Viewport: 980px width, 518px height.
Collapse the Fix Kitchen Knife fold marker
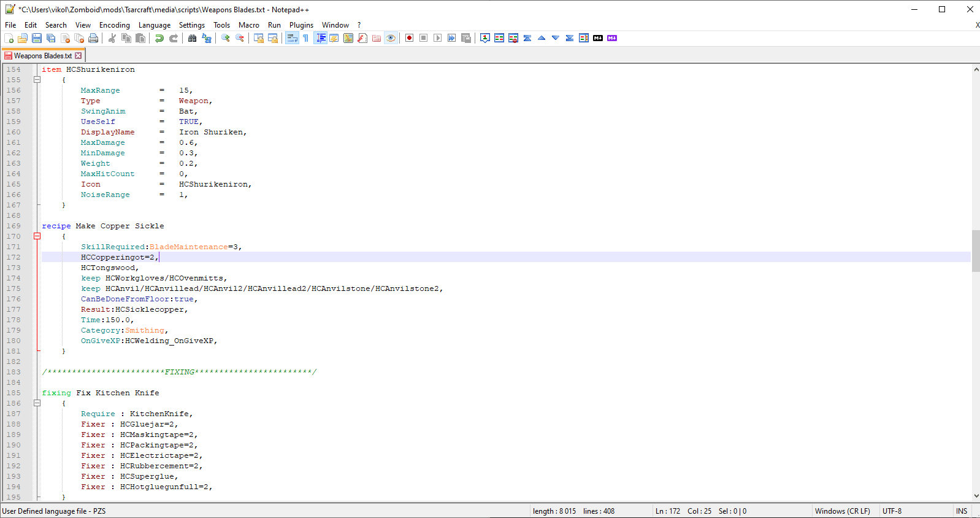point(37,403)
